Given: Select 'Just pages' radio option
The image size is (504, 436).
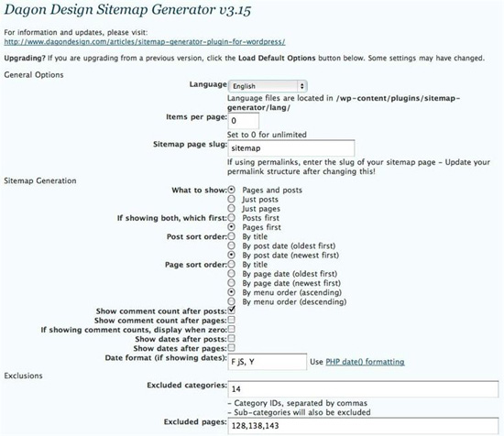Looking at the screenshot, I should click(232, 209).
